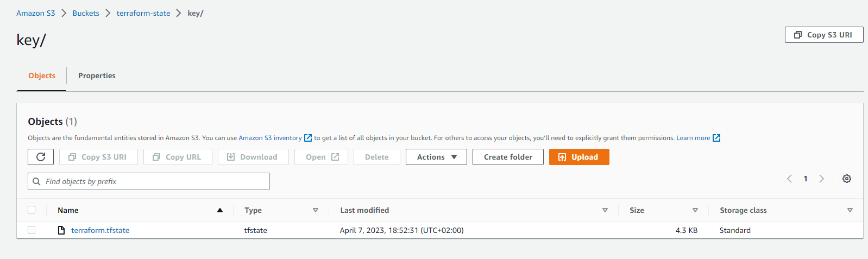The image size is (868, 259).
Task: Go to next page arrow
Action: pyautogui.click(x=822, y=179)
